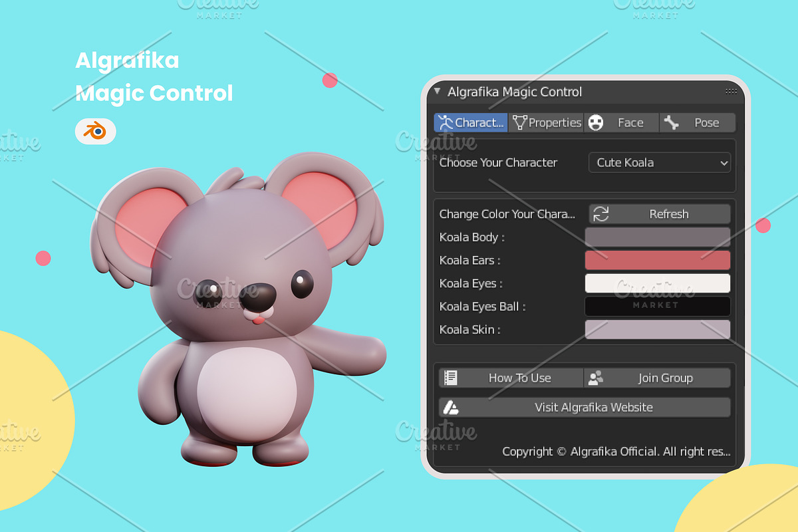This screenshot has height=532, width=798.
Task: Click the How To Use button
Action: tap(511, 378)
